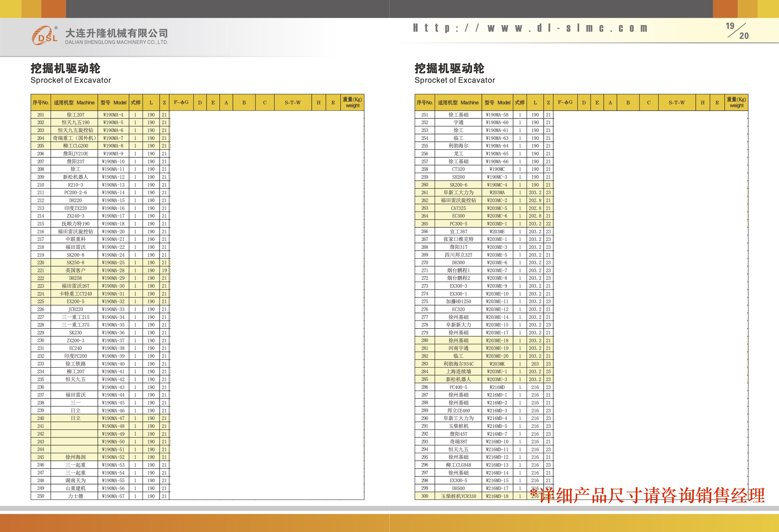Select machine cell ZX240-3
Viewport: 779px width, 532px height.
tap(74, 216)
